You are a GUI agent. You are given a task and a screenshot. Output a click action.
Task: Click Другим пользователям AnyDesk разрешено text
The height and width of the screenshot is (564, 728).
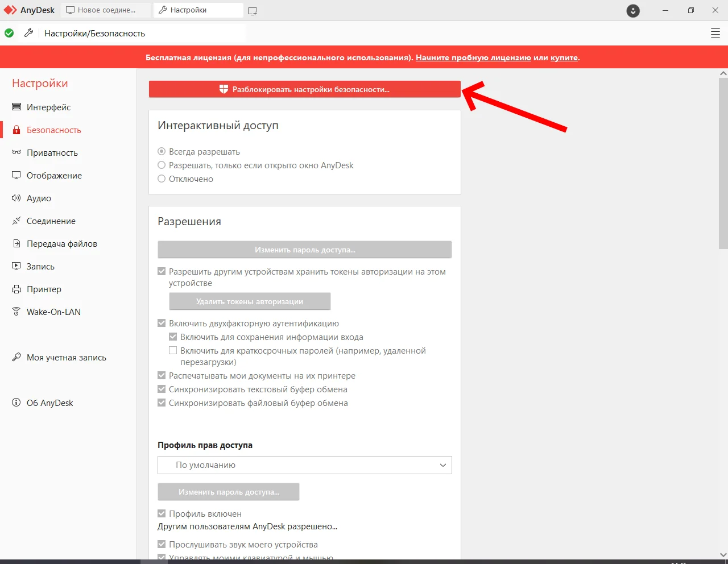pos(247,526)
